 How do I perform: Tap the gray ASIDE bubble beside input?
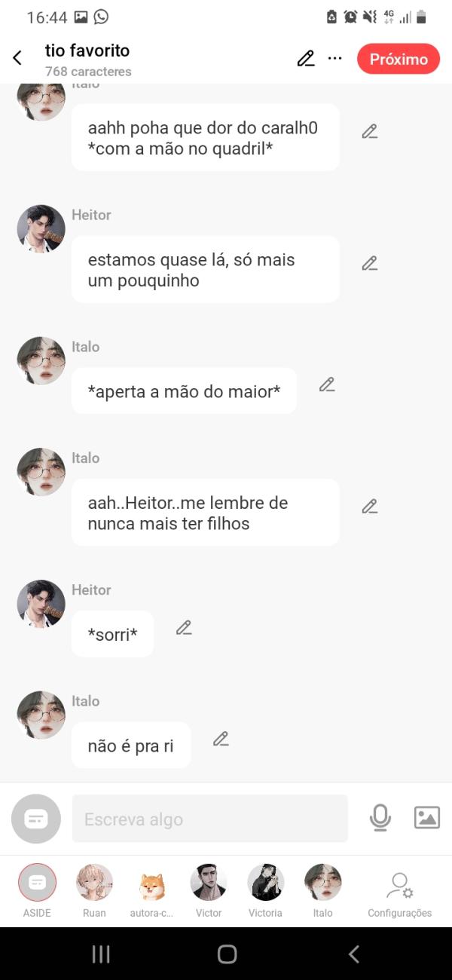point(36,819)
